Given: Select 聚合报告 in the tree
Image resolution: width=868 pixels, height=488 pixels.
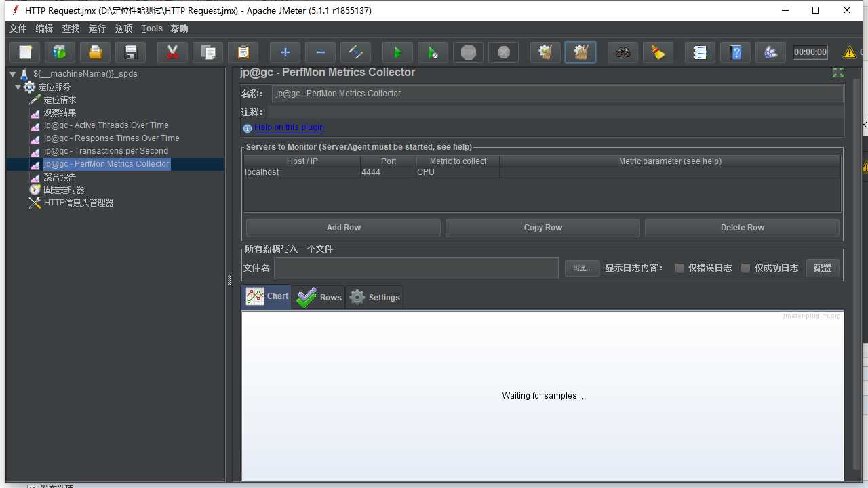Looking at the screenshot, I should point(60,177).
